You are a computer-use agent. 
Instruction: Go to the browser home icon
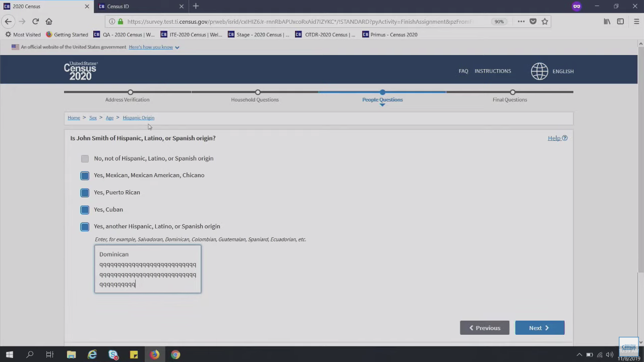click(49, 21)
